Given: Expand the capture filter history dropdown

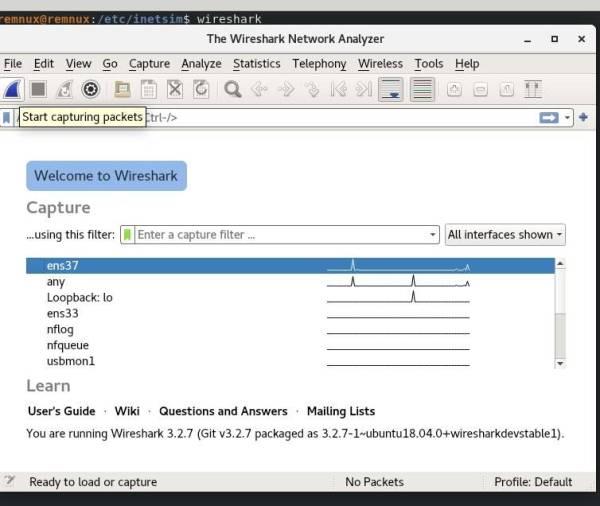Looking at the screenshot, I should tap(433, 235).
